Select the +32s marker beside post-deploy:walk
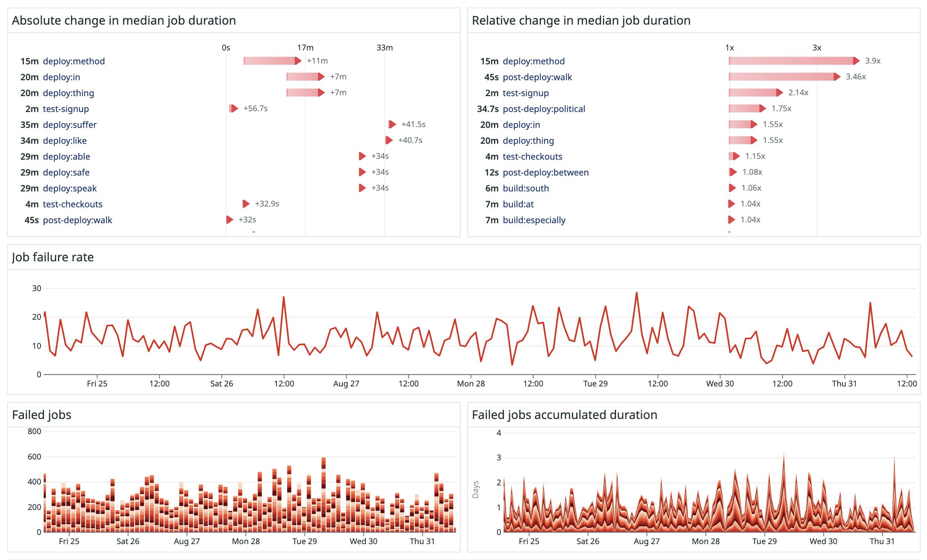Screen dimensions: 927x560 click(x=229, y=220)
